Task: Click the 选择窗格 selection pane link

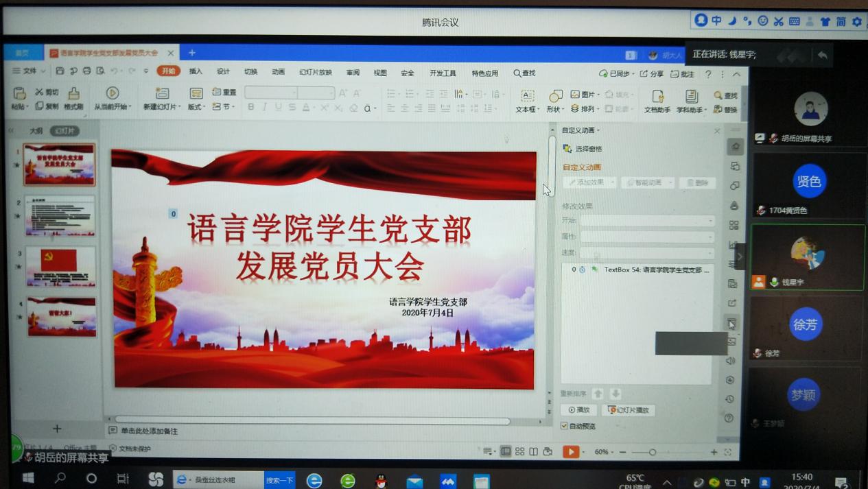Action: 588,149
